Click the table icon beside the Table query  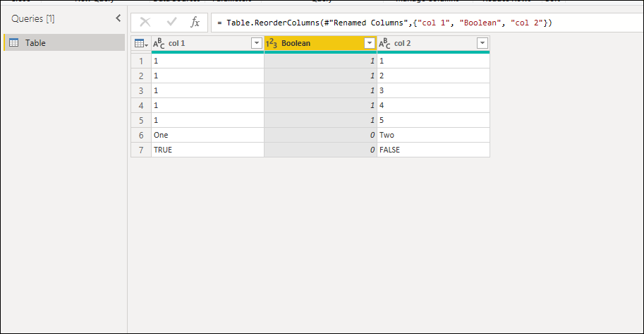[13, 43]
